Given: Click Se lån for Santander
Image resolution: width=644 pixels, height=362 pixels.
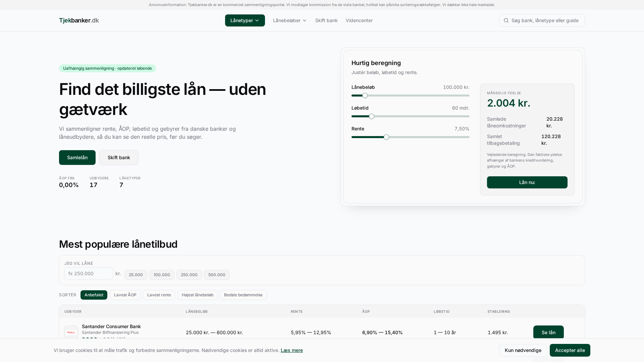Looking at the screenshot, I should pos(548,332).
